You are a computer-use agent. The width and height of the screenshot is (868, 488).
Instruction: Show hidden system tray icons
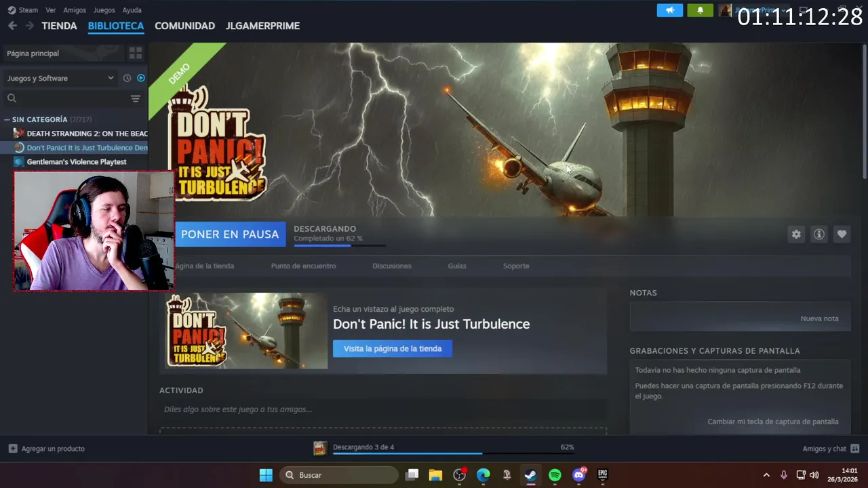(766, 475)
